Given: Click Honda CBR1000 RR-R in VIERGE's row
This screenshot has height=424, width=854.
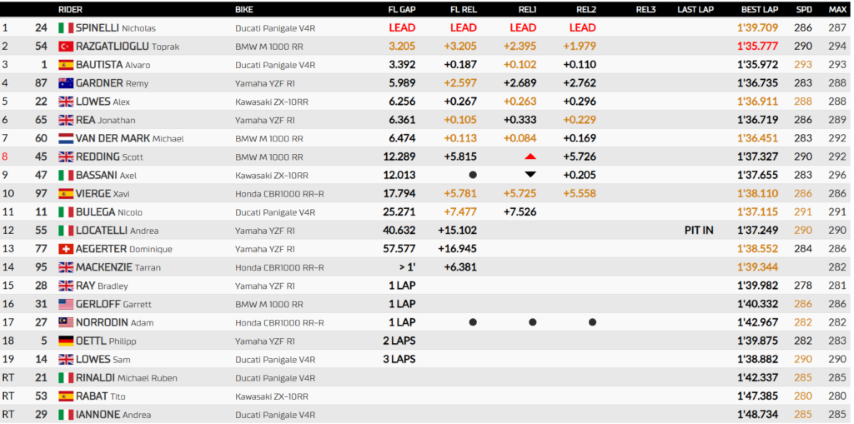Looking at the screenshot, I should pyautogui.click(x=279, y=194).
